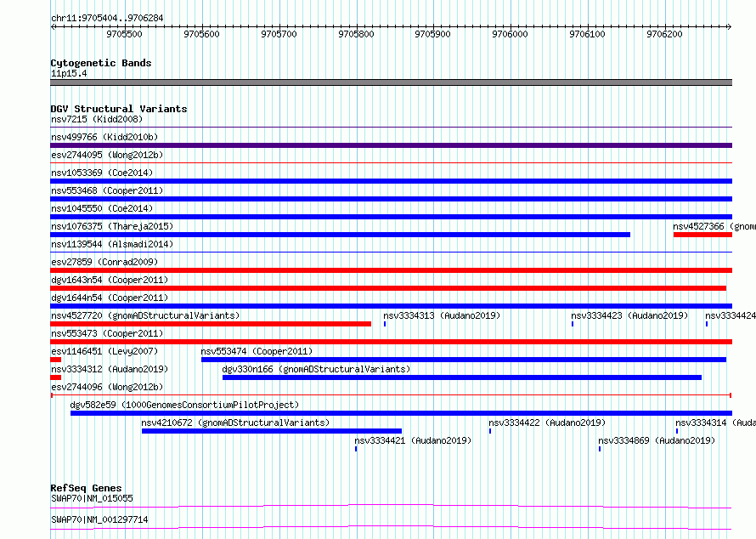Open variant esv1146451 (Levy2007)
The width and height of the screenshot is (756, 539).
pyautogui.click(x=104, y=351)
